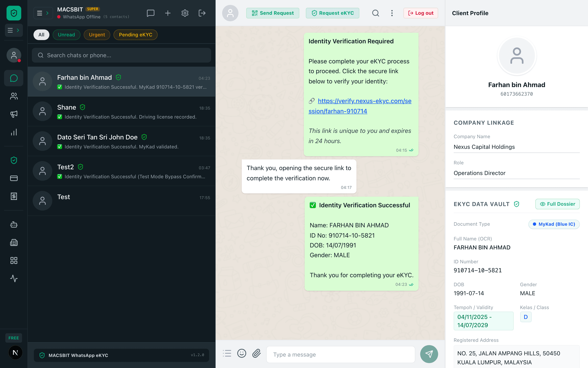Click the verified shield beside Shane
The width and height of the screenshot is (588, 368).
click(83, 107)
